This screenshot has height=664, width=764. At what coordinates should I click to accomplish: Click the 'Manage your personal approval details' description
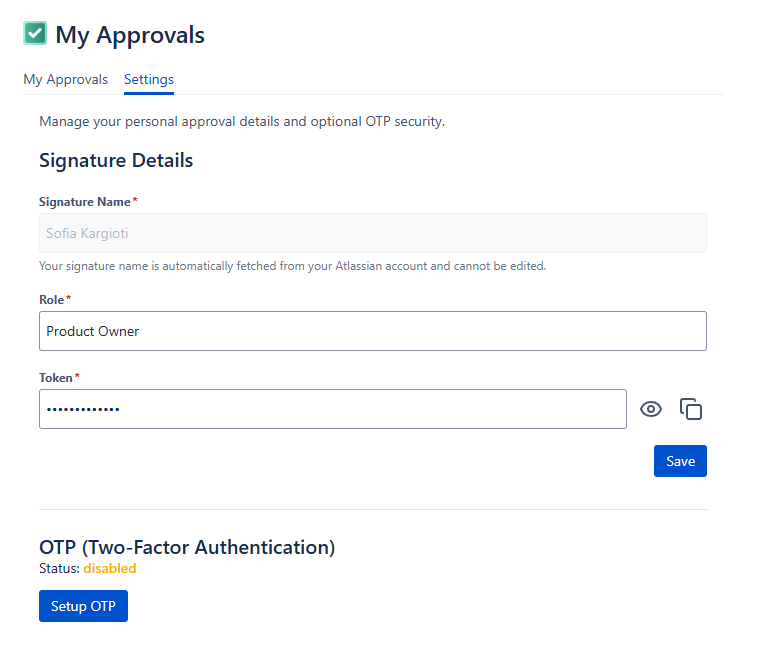[x=241, y=122]
